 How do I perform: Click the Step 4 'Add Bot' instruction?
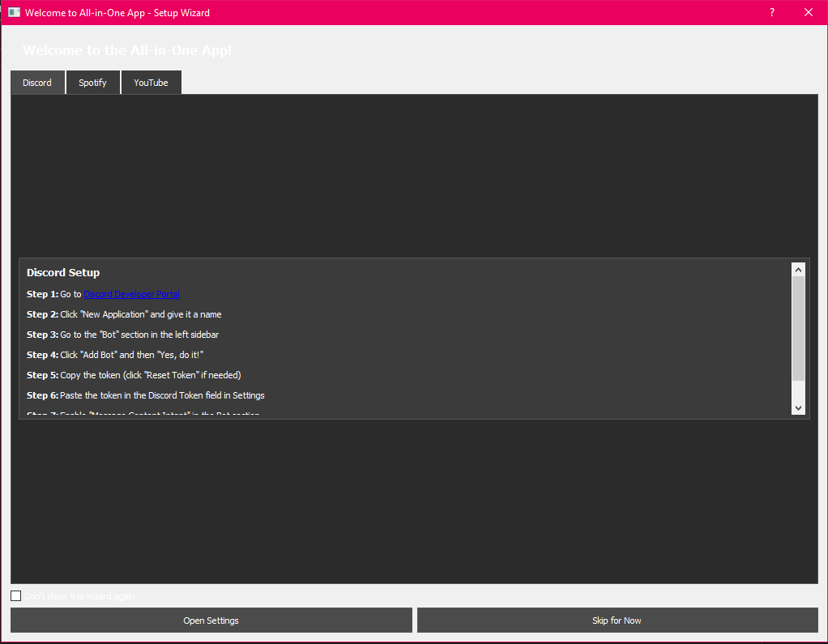(x=114, y=355)
